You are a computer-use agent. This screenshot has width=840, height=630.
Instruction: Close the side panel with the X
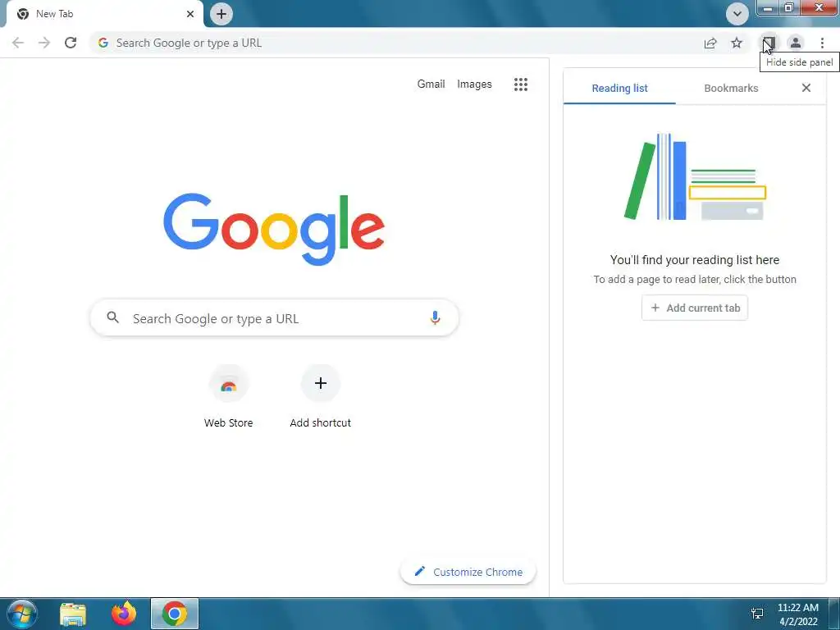click(x=806, y=88)
